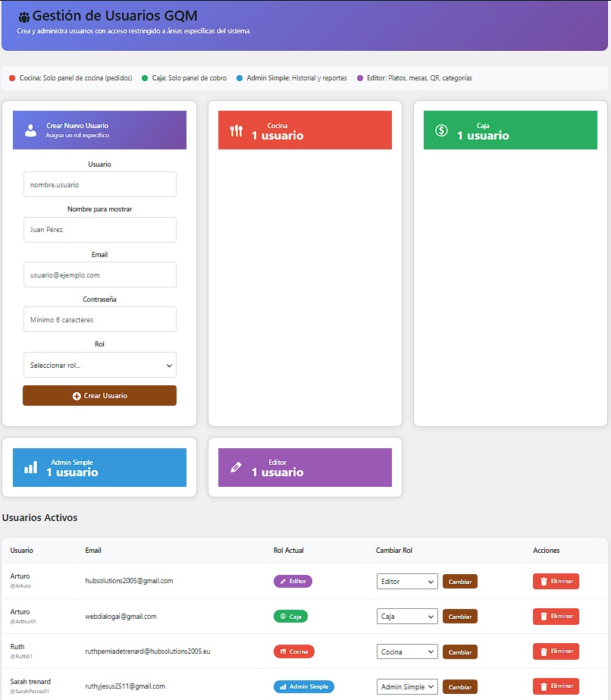Open the Seleccionar rol dropdown
Viewport: 611px width, 700px height.
pos(99,365)
